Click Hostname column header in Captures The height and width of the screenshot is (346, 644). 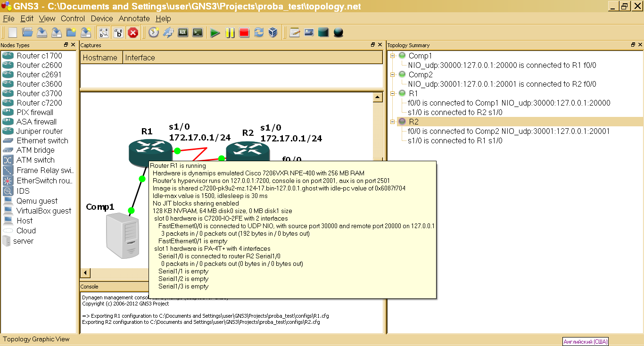point(101,58)
